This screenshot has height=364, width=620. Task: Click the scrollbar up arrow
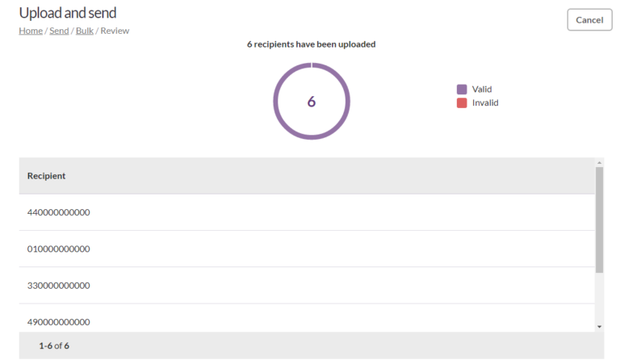600,162
